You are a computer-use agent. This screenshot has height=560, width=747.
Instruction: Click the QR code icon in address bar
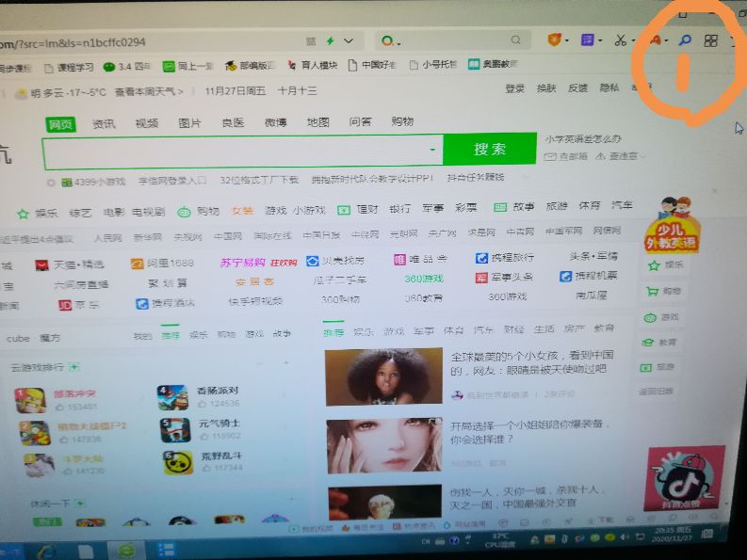point(311,41)
